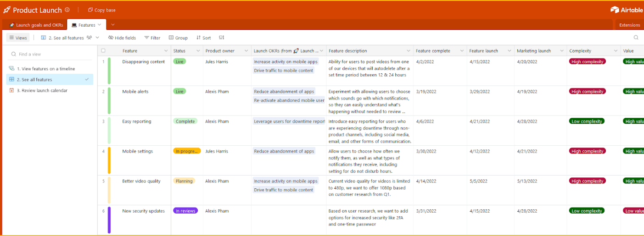Expand the tables list chevron after Features tab
The width and height of the screenshot is (644, 236).
coord(113,25)
